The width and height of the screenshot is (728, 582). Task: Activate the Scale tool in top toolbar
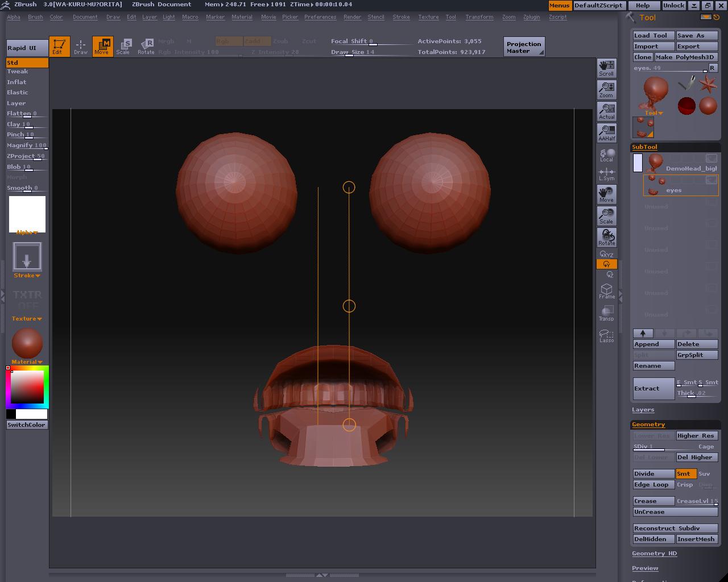123,46
